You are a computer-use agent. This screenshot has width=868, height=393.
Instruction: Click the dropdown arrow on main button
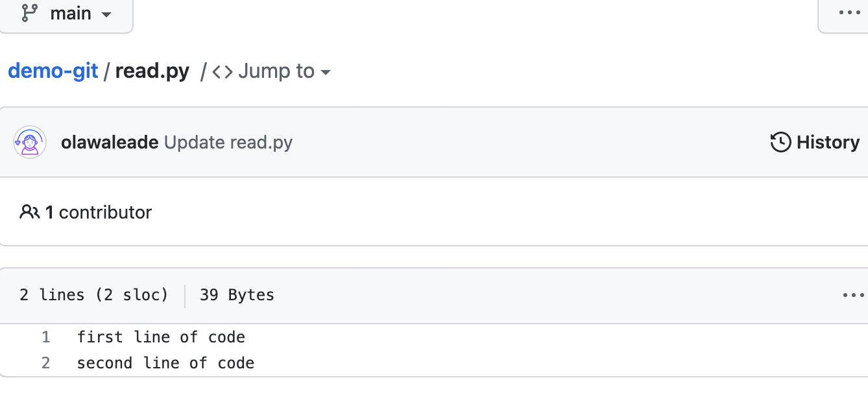pos(106,14)
